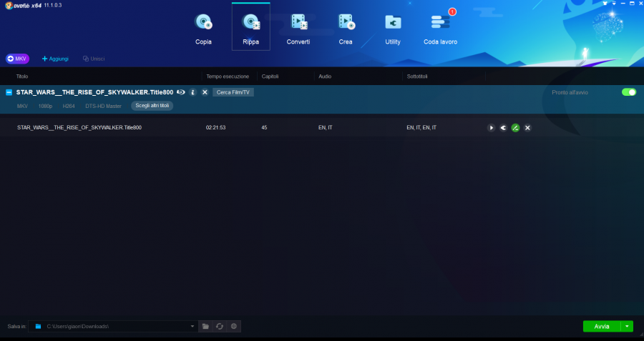
Task: Click the DTS-HD Master audio label
Action: coord(104,106)
